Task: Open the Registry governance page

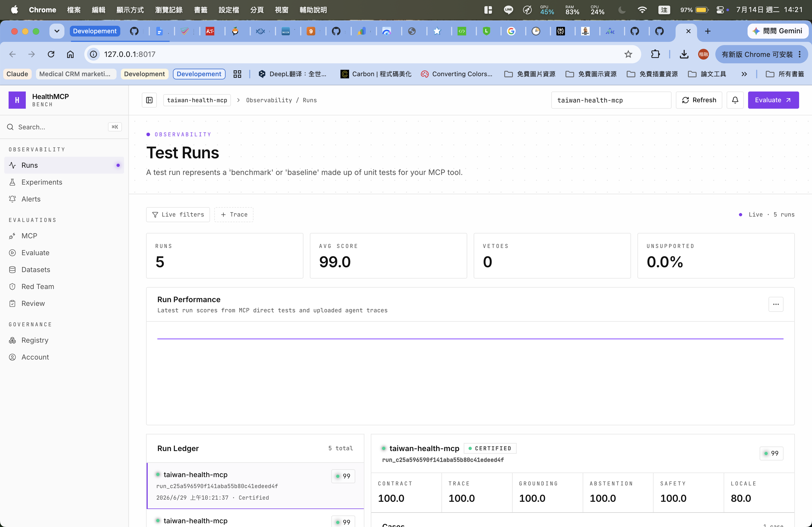Action: click(64, 340)
